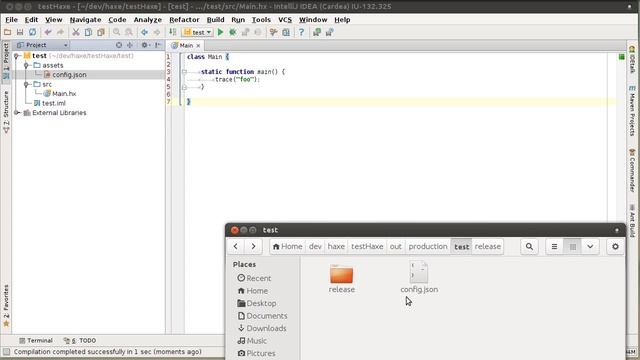640x360 pixels.
Task: Expand External Libraries in project tree
Action: click(x=17, y=113)
